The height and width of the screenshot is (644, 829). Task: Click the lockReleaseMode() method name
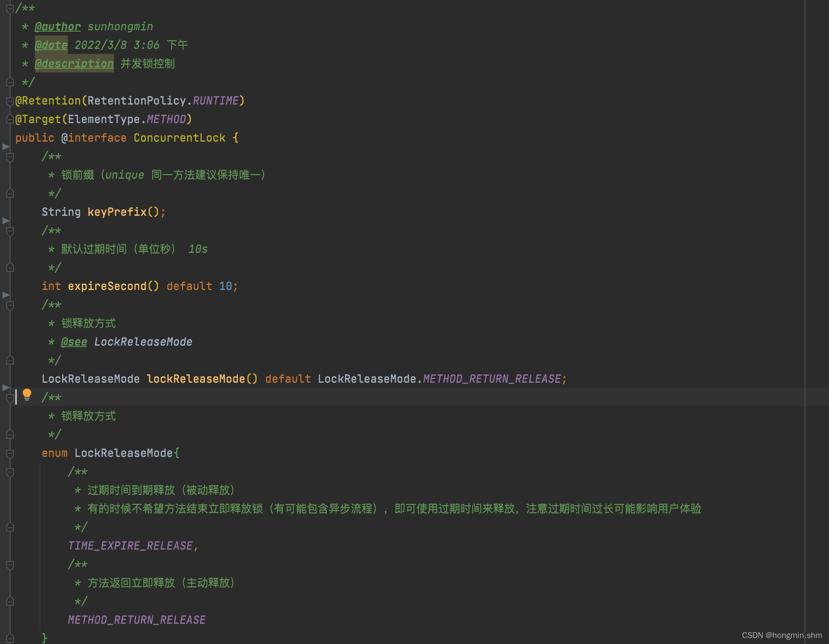tap(196, 379)
